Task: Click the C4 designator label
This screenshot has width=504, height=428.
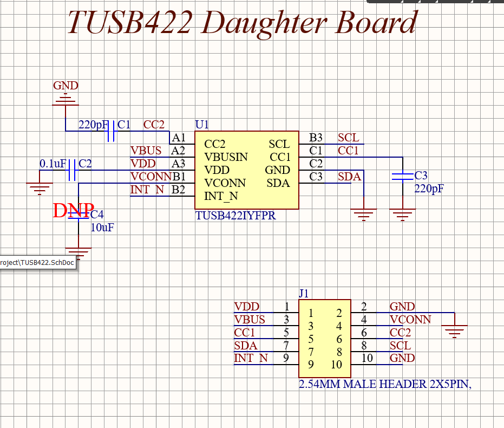Action: click(x=97, y=215)
